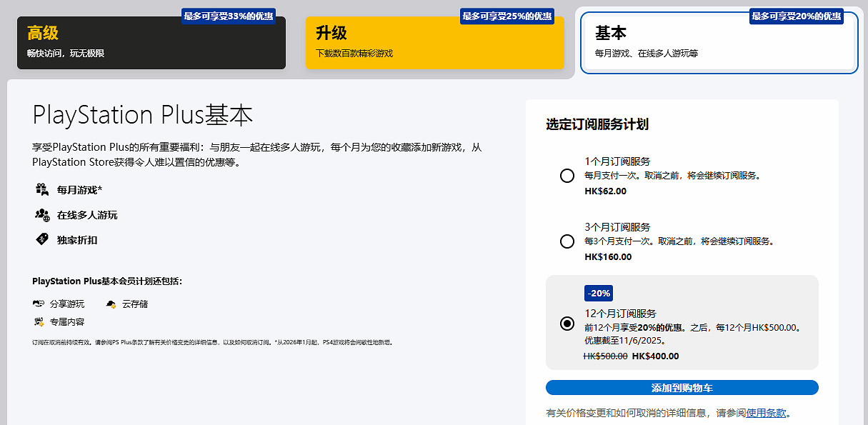Select the 12个月订阅服务 radio button
This screenshot has height=425, width=868.
[567, 324]
